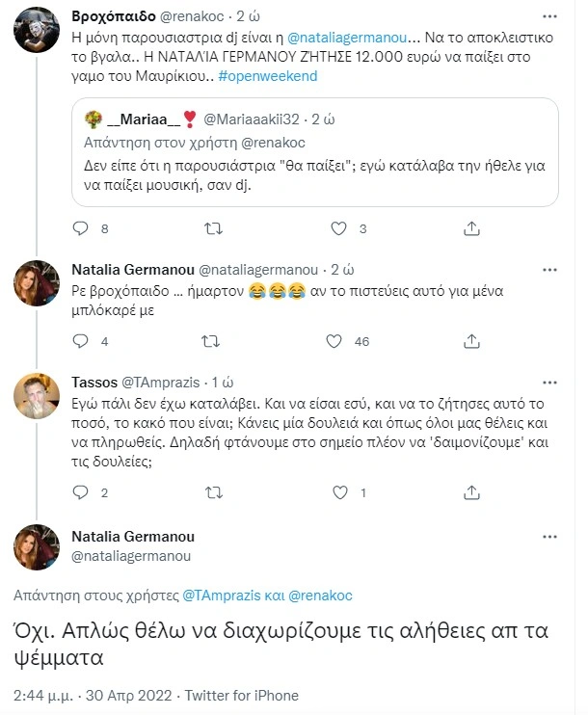Share the Βροχόπαιδο tweet

pos(471,229)
